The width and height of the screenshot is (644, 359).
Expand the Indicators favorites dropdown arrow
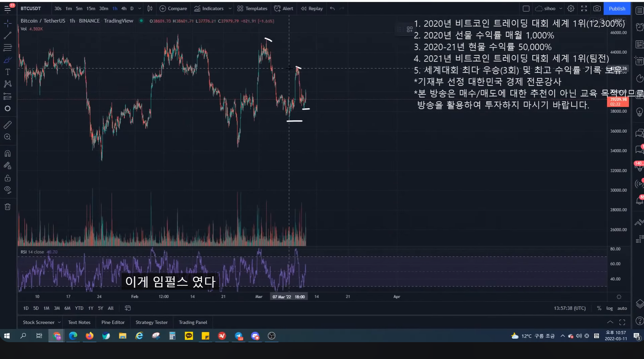230,9
